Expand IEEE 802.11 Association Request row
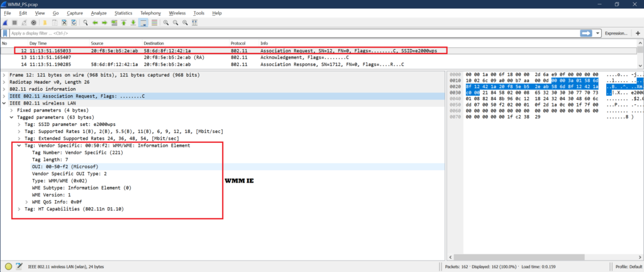This screenshot has width=644, height=272. coord(5,96)
